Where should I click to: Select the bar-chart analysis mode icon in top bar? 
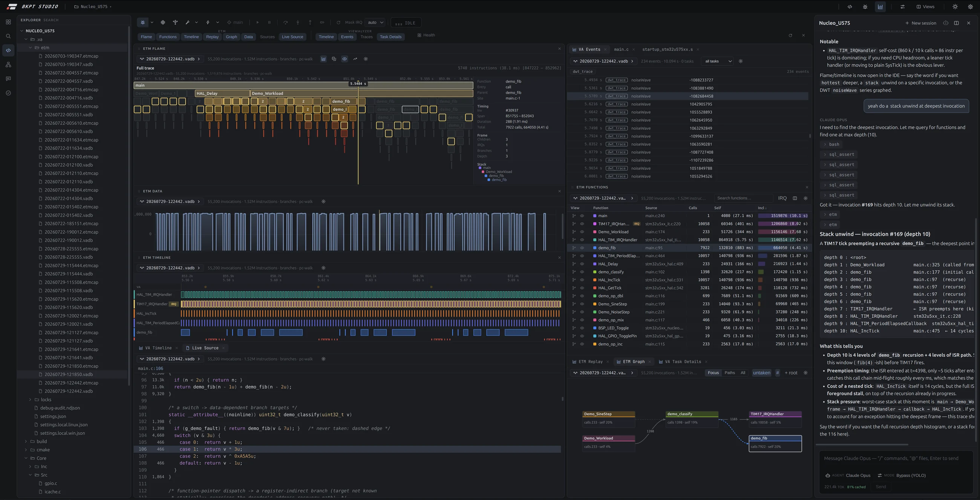coord(880,6)
